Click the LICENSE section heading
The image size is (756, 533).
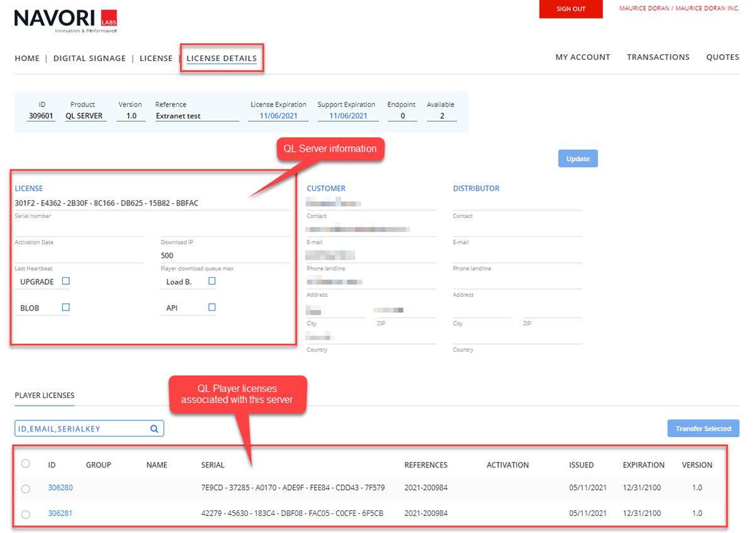[29, 188]
